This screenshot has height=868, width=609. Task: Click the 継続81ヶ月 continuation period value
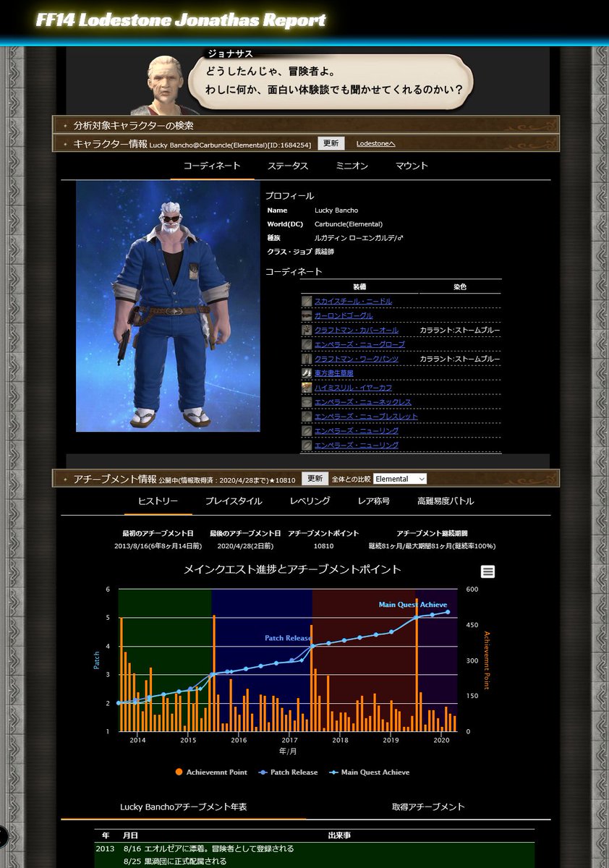[432, 546]
